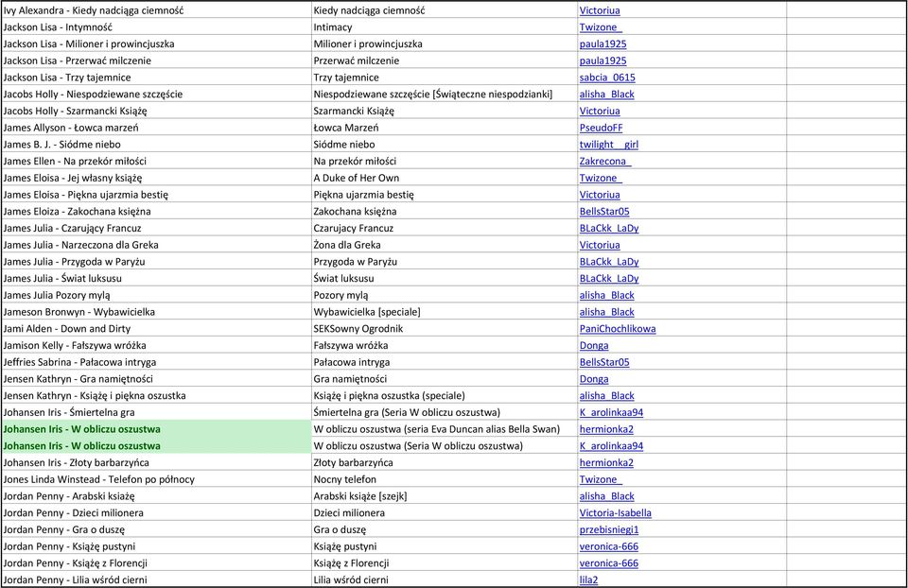
Task: Select cell 'Jeffries Sabrina - Pałacowa intryga'
Action: coord(156,362)
